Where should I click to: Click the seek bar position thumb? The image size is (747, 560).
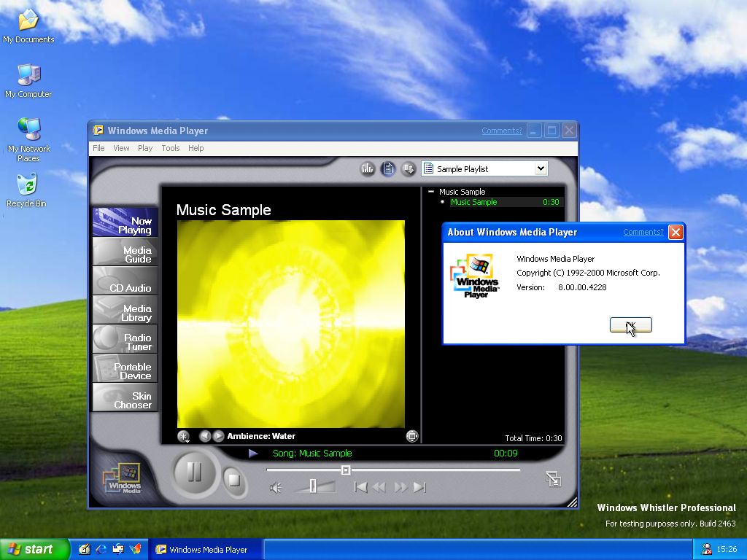pyautogui.click(x=346, y=470)
